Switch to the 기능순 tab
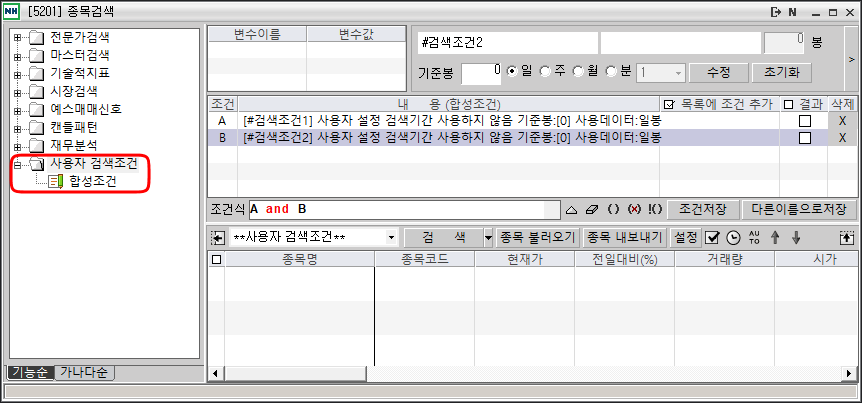The height and width of the screenshot is (403, 862). tap(30, 373)
